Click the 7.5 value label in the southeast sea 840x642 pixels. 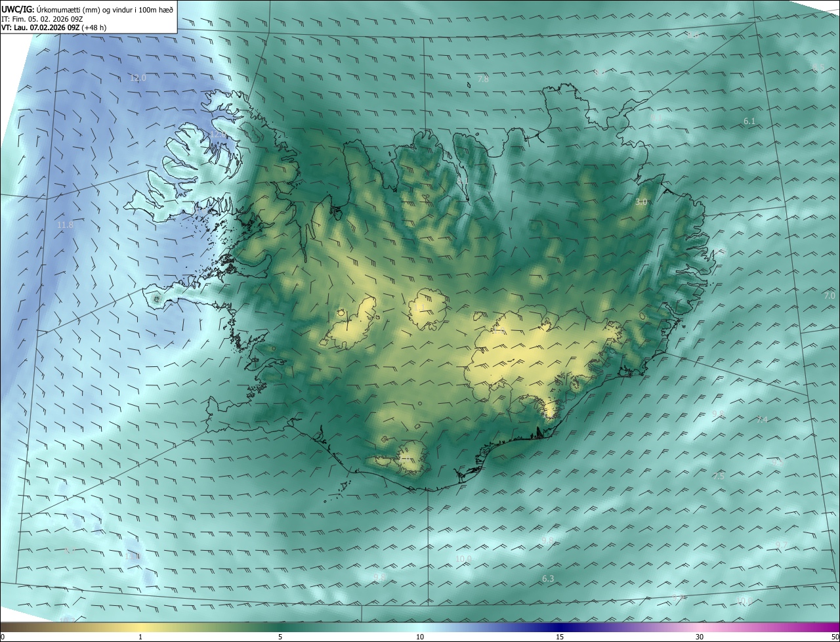point(719,477)
